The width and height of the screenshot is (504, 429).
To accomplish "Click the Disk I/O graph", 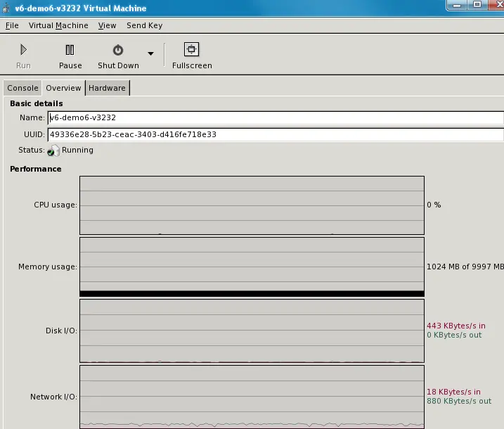I will [x=252, y=331].
